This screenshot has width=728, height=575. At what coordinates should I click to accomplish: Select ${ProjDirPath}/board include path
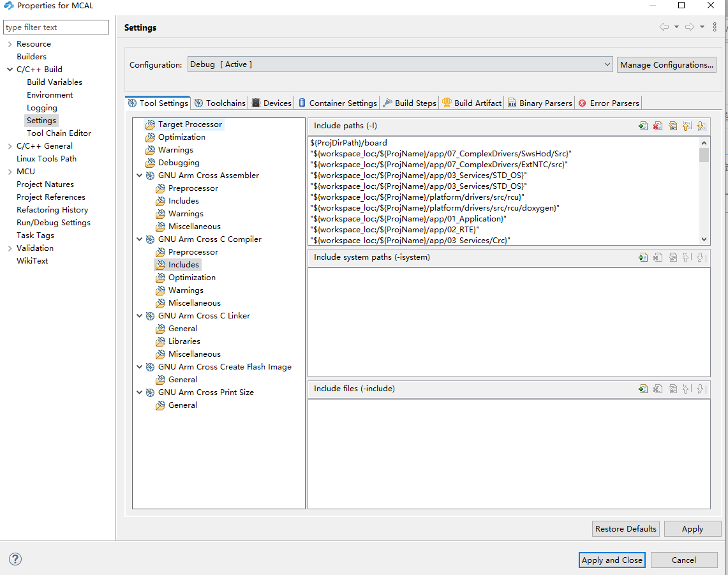pyautogui.click(x=348, y=142)
